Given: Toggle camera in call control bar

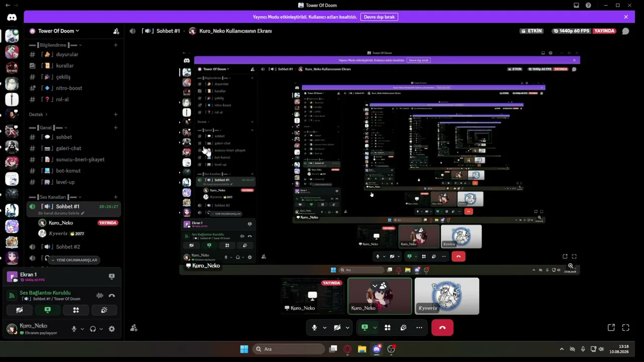Looking at the screenshot, I should [337, 327].
